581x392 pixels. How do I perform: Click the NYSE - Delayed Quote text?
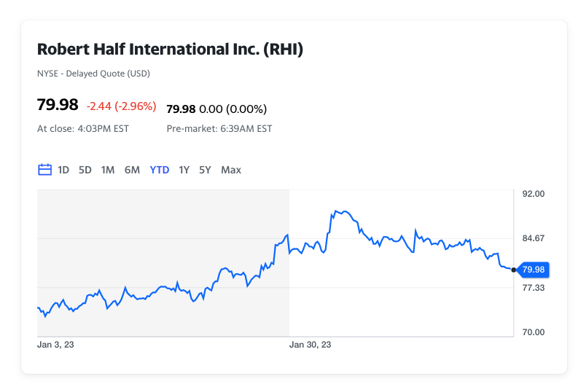(x=93, y=74)
